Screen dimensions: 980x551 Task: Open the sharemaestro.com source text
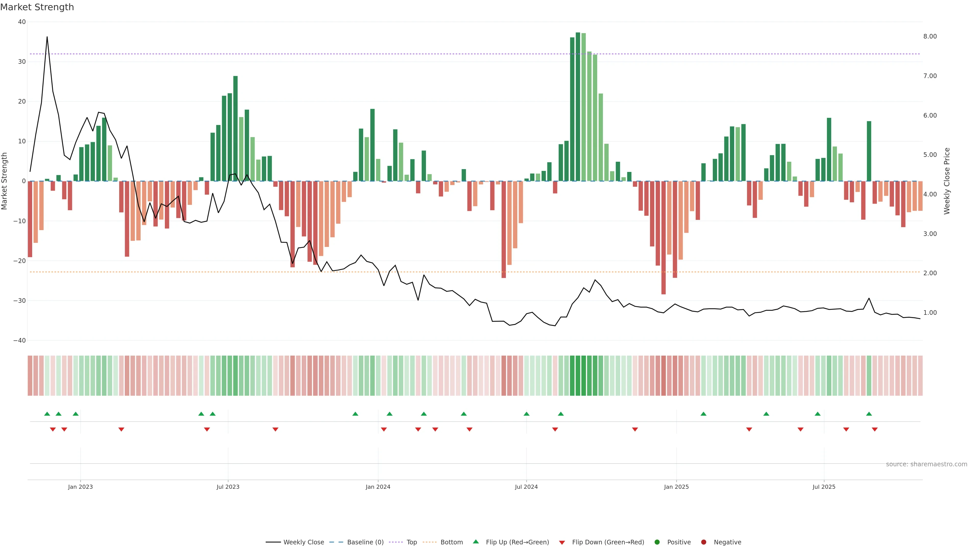pos(926,464)
